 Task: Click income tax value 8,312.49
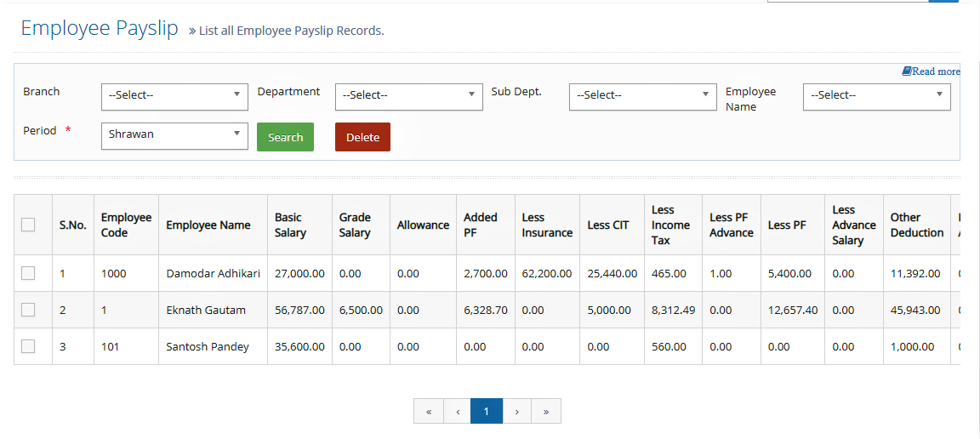673,310
